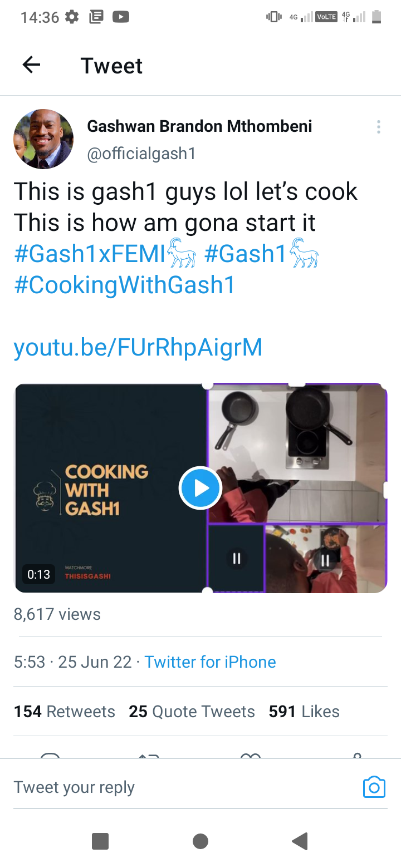Open the @officialgash1 handle

(141, 153)
